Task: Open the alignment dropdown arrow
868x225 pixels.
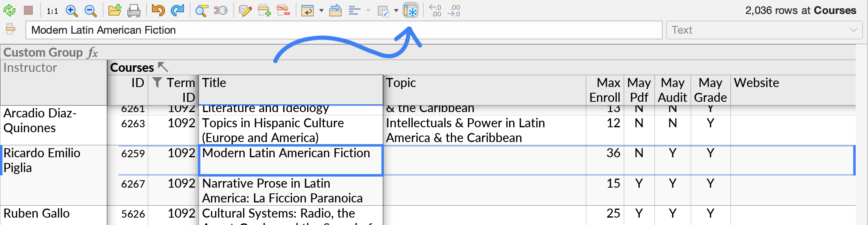Action: (368, 11)
